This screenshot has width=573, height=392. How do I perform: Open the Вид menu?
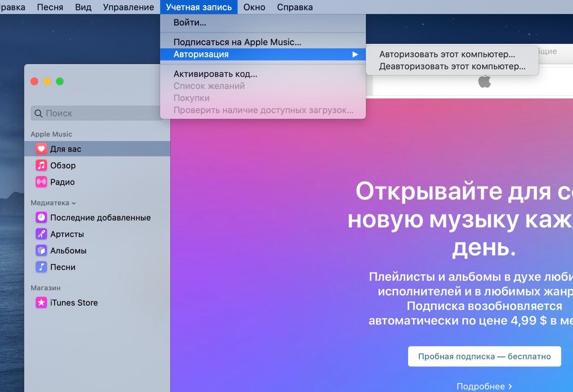tap(83, 7)
